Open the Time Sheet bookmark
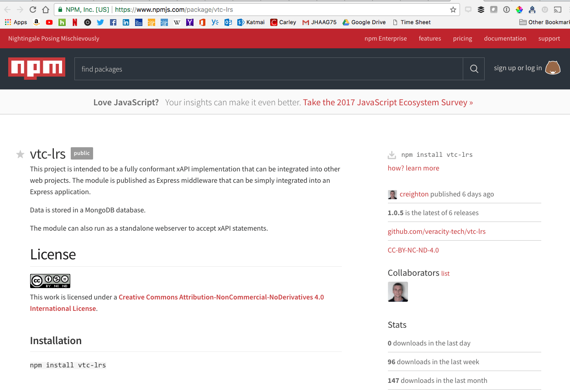This screenshot has width=570, height=392. 411,22
